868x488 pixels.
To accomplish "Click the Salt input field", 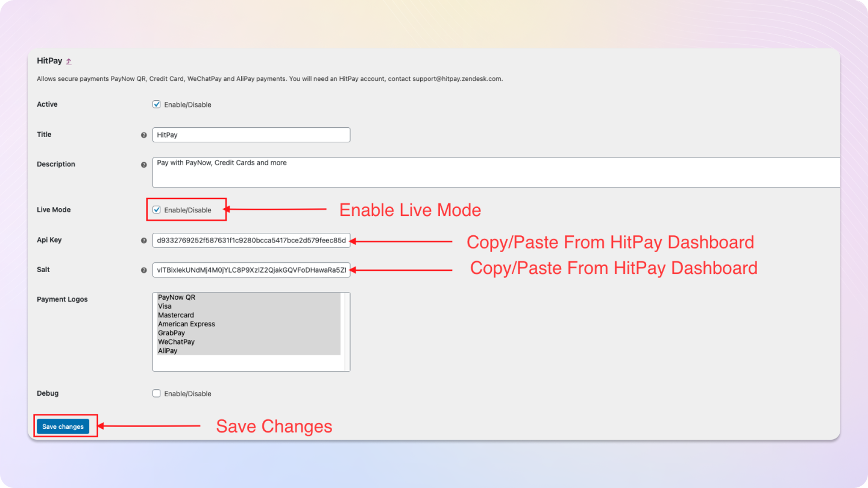I will point(251,270).
